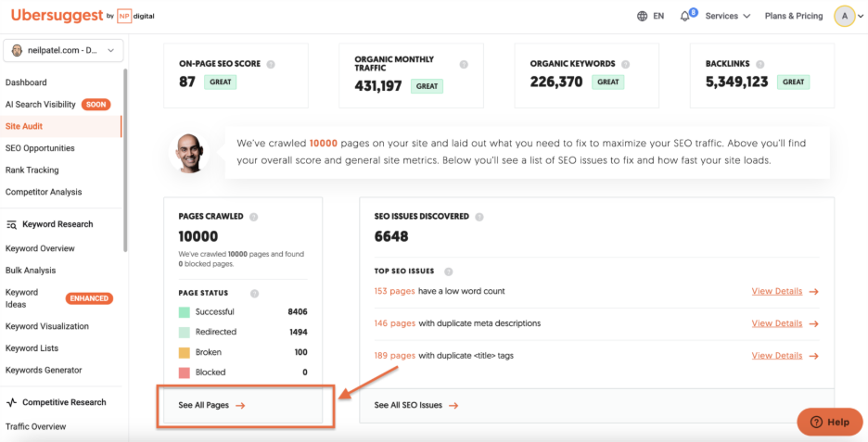Click the Successful green swatch
Viewport: 868px width, 442px height.
point(185,312)
